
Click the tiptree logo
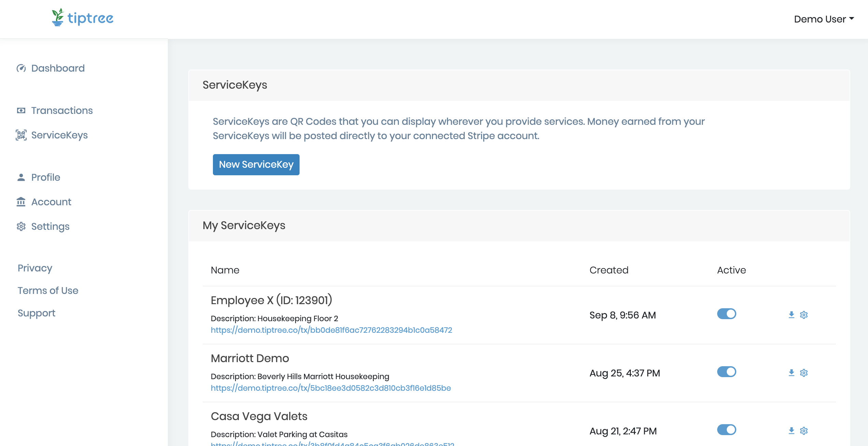[x=83, y=18]
